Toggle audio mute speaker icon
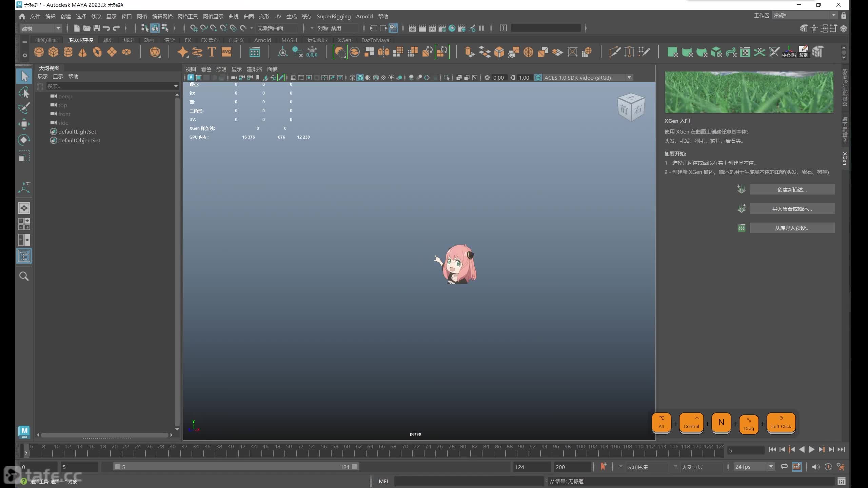 click(x=816, y=467)
